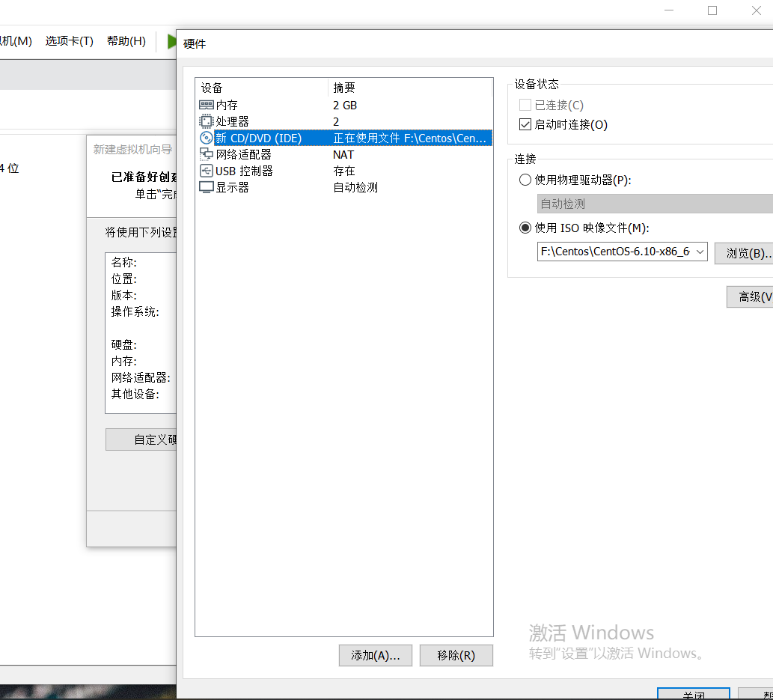Select the 网络适配器 device row
Viewport: 773px width, 700px height.
344,154
